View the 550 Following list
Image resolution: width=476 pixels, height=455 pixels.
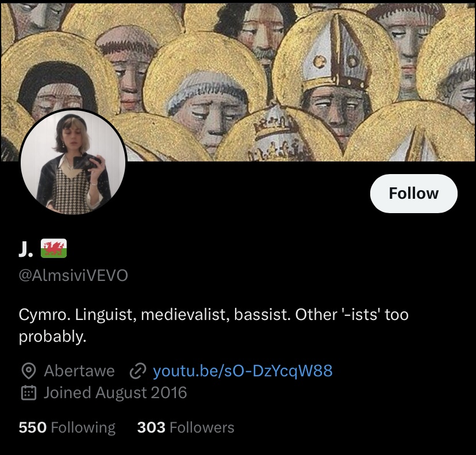67,427
